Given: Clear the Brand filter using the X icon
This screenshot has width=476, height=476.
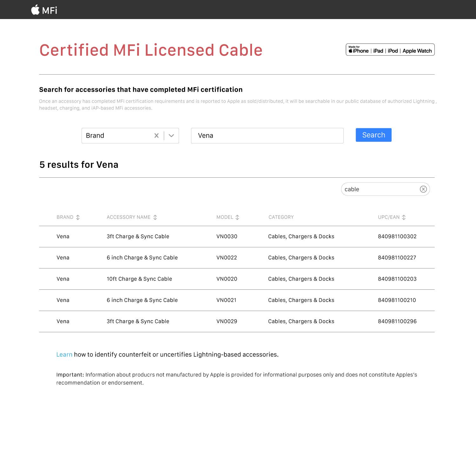Looking at the screenshot, I should (156, 136).
